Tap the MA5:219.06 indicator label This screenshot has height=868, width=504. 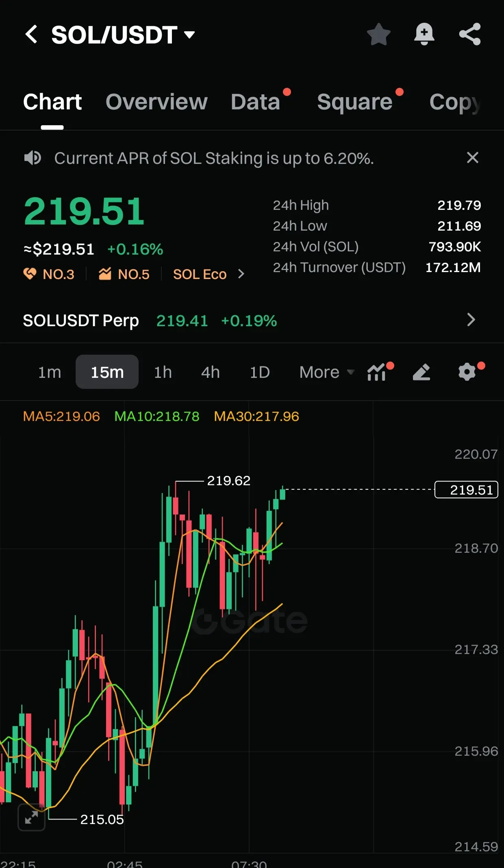click(x=61, y=416)
